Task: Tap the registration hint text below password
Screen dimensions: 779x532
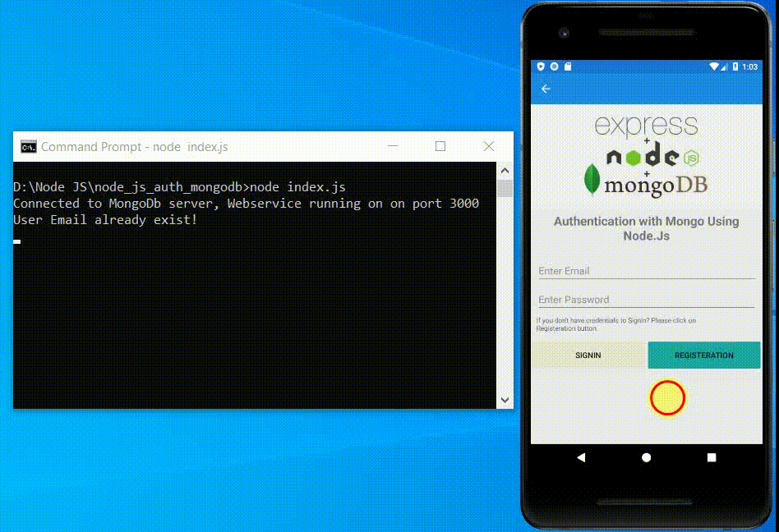Action: tap(616, 324)
